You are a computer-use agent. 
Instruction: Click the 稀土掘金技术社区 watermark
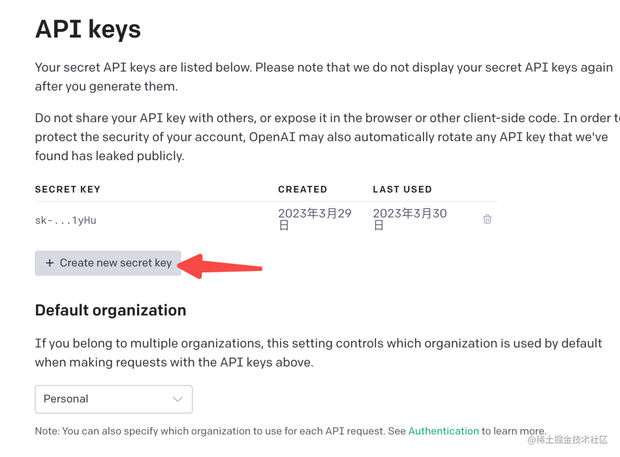click(567, 440)
